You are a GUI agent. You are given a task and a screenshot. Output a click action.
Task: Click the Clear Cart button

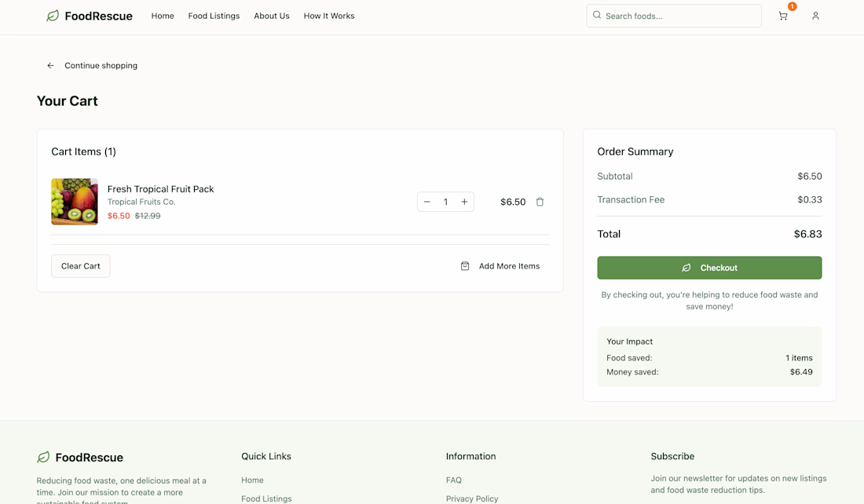pos(81,266)
